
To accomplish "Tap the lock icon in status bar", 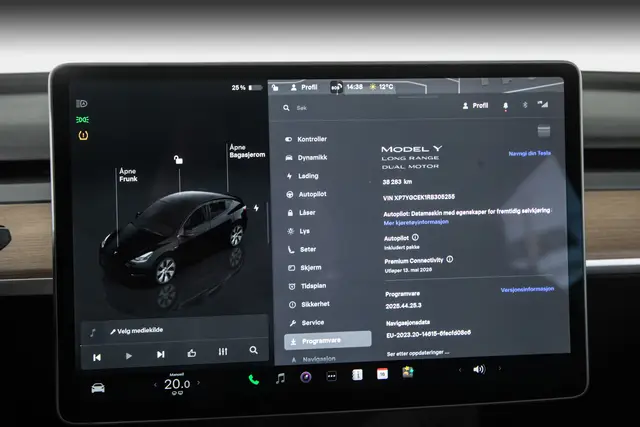I will pyautogui.click(x=276, y=87).
